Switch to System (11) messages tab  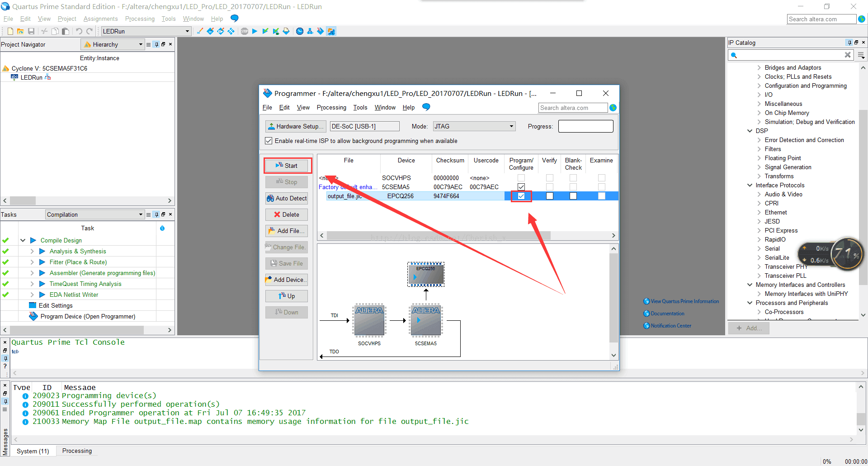(x=33, y=451)
